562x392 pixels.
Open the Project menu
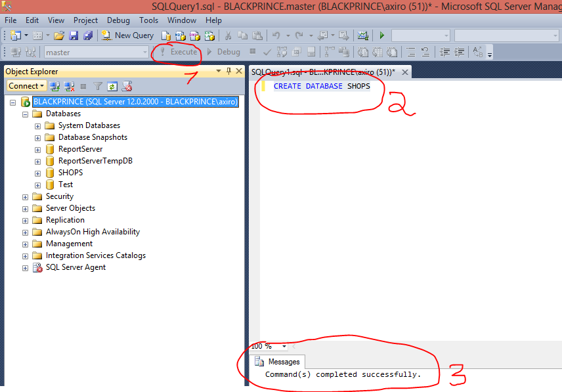[x=85, y=20]
